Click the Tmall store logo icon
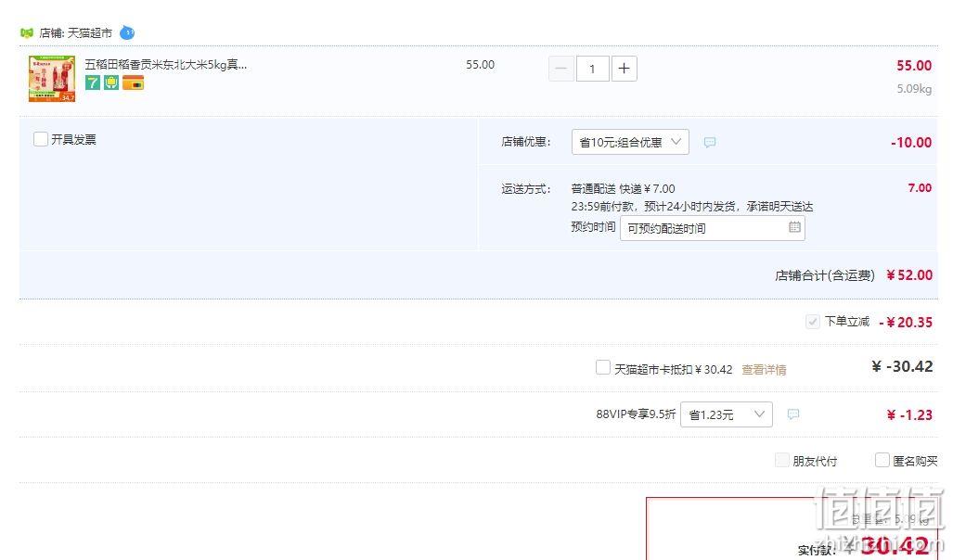This screenshot has width=953, height=560. point(26,32)
